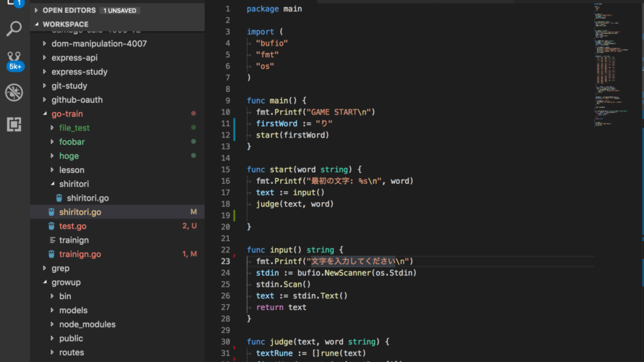644x362 pixels.
Task: Collapse the shiritori folder
Action: 53,184
